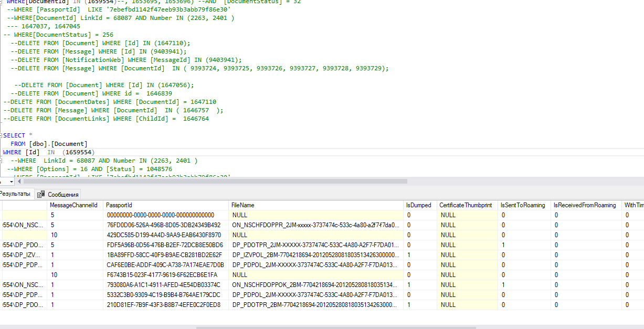Select the PassportId column header

click(x=166, y=205)
